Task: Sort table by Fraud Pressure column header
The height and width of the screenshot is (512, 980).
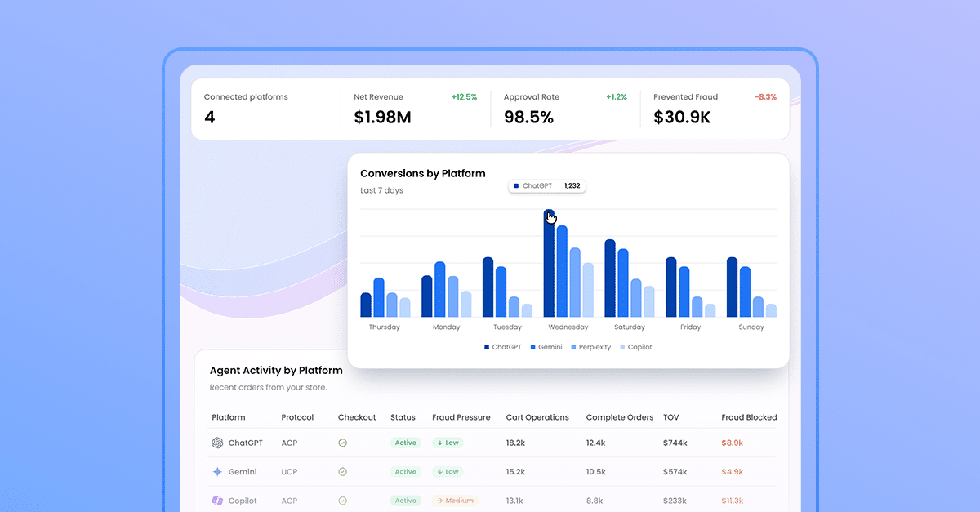Action: click(x=461, y=417)
